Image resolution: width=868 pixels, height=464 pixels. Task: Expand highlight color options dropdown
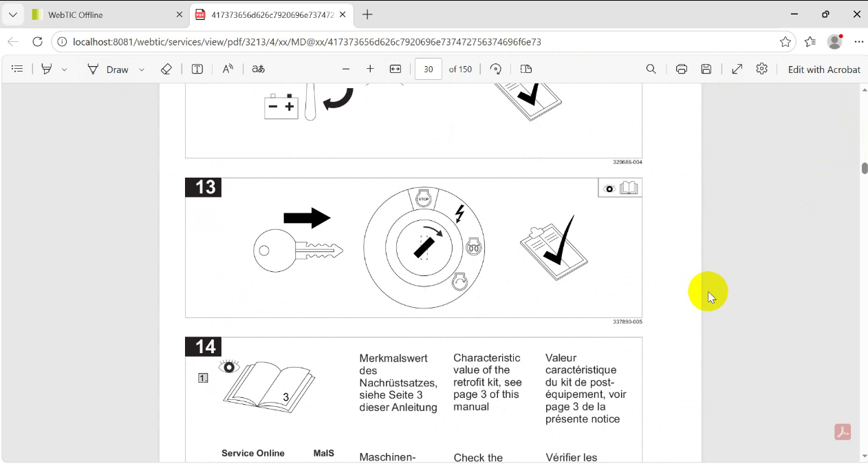tap(64, 70)
